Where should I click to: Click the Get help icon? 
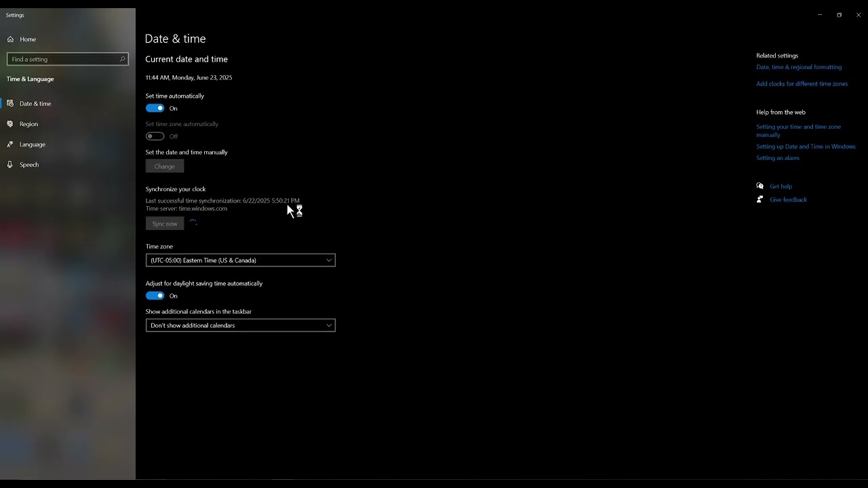point(760,186)
